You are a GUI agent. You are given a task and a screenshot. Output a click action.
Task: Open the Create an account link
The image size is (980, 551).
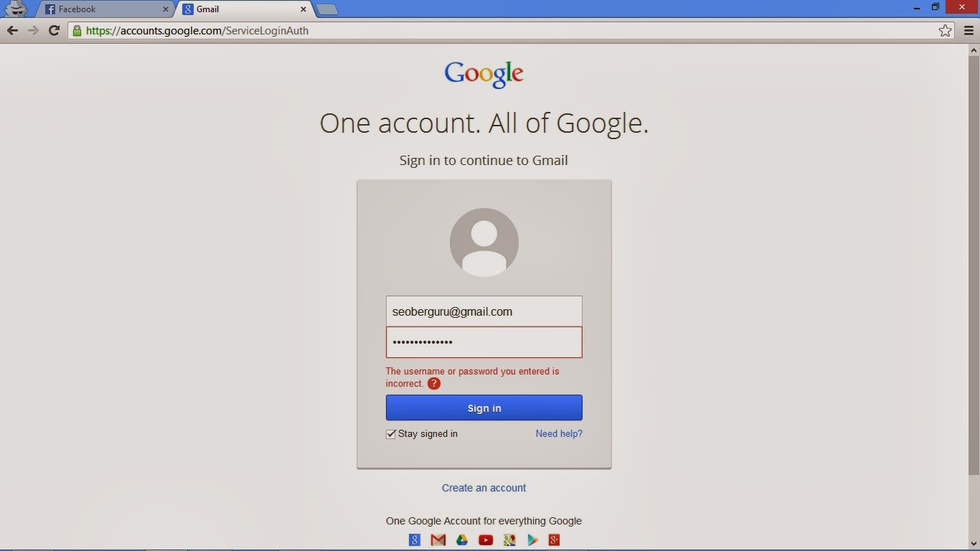484,487
